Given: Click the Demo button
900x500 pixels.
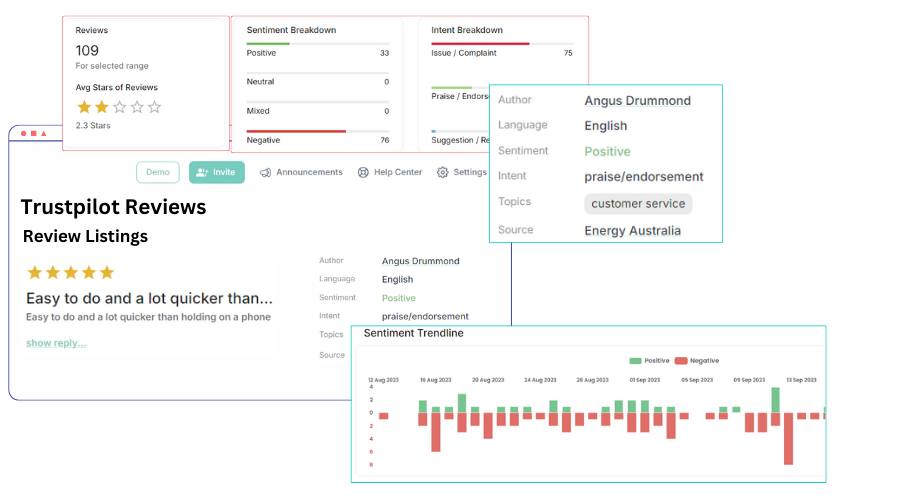Looking at the screenshot, I should click(x=158, y=172).
